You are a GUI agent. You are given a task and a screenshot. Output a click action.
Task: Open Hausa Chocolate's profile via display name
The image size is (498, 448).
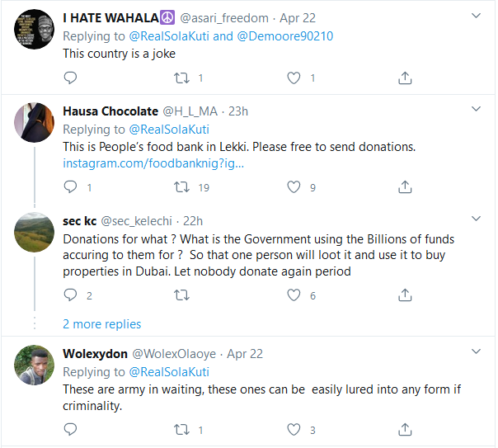point(110,111)
